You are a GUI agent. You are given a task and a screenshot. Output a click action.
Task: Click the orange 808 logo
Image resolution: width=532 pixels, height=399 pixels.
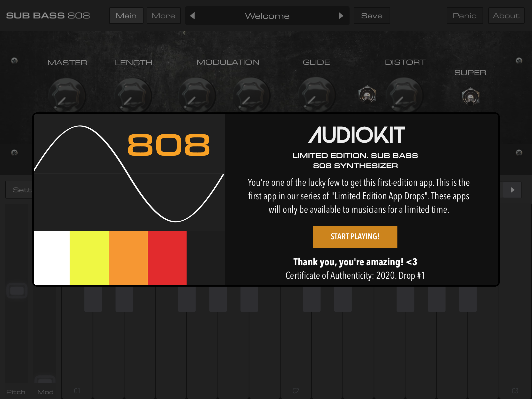pos(168,145)
